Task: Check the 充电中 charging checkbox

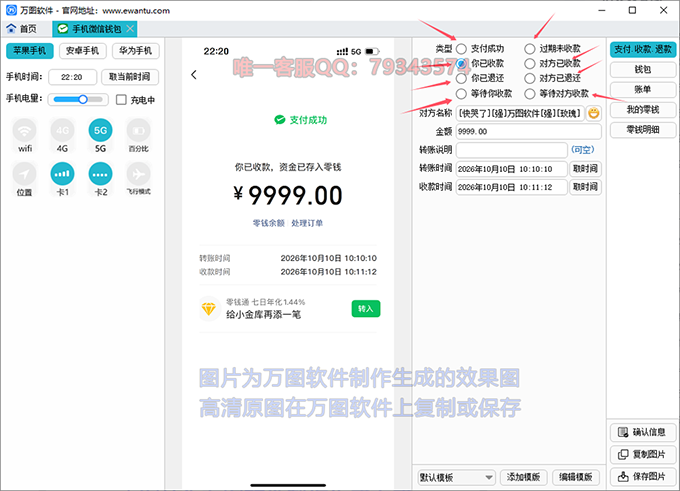Action: [x=122, y=100]
